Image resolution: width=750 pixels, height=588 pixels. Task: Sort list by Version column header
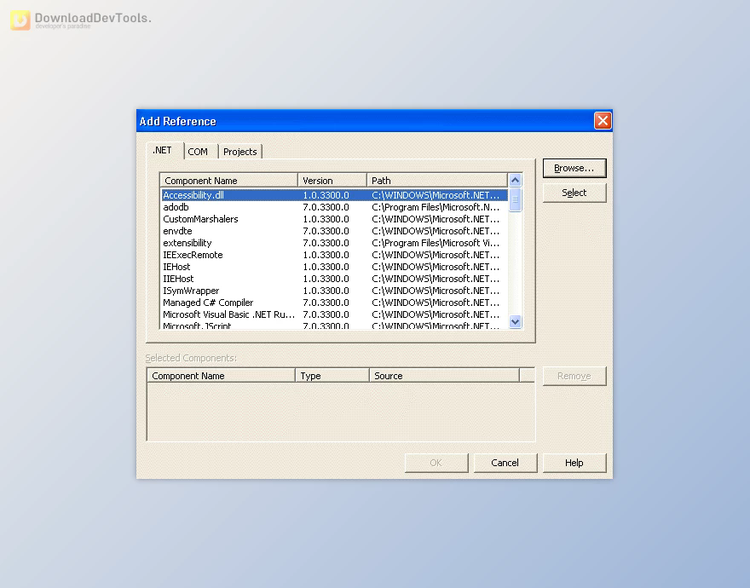pos(332,180)
